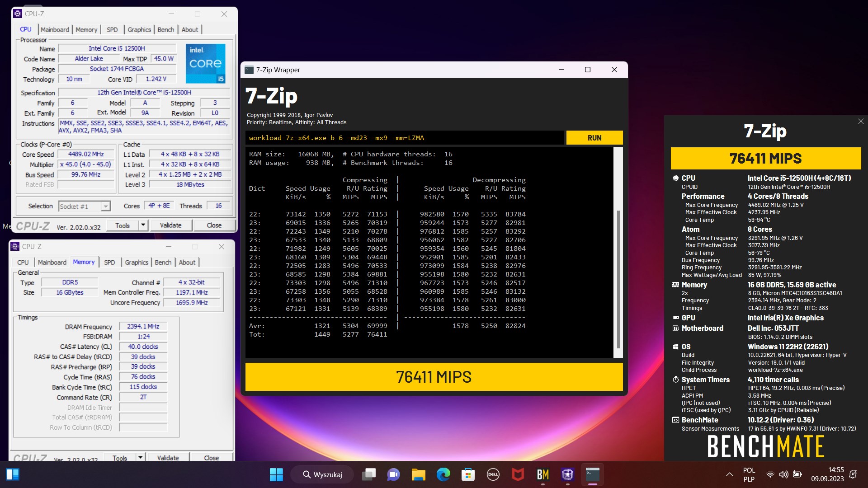Screen dimensions: 868x488
Task: Click Validate in the top CPU-Z window
Action: (x=170, y=225)
